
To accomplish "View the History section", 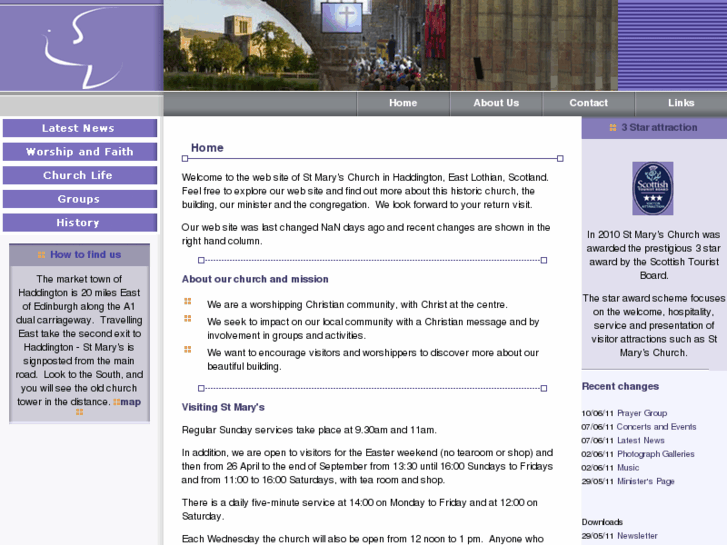I will (x=80, y=223).
